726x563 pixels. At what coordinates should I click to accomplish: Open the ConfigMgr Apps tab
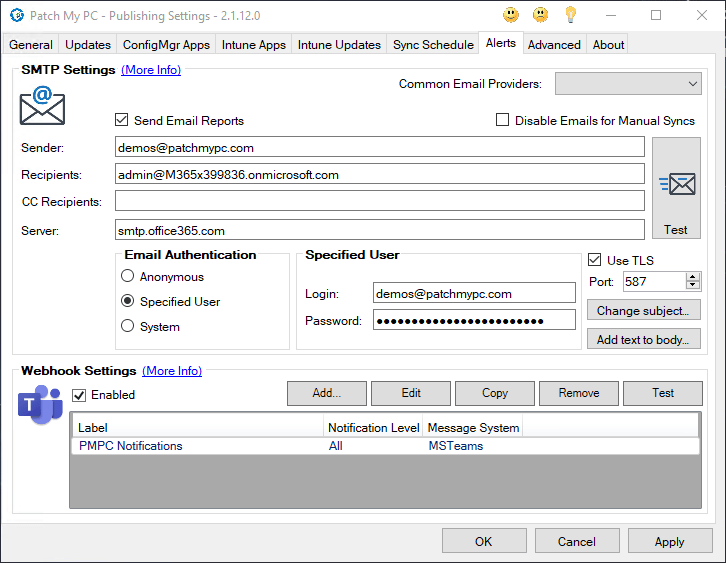tap(166, 44)
